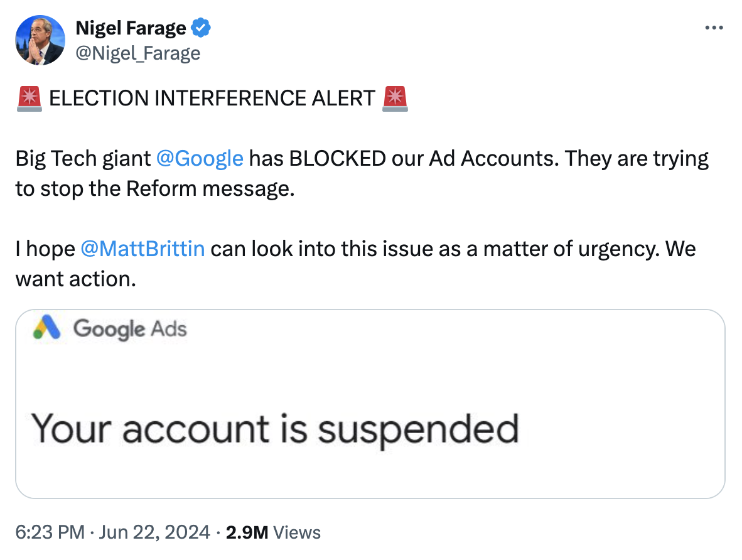The width and height of the screenshot is (742, 560).
Task: Click the word "Views" below the tweet
Action: (x=298, y=533)
